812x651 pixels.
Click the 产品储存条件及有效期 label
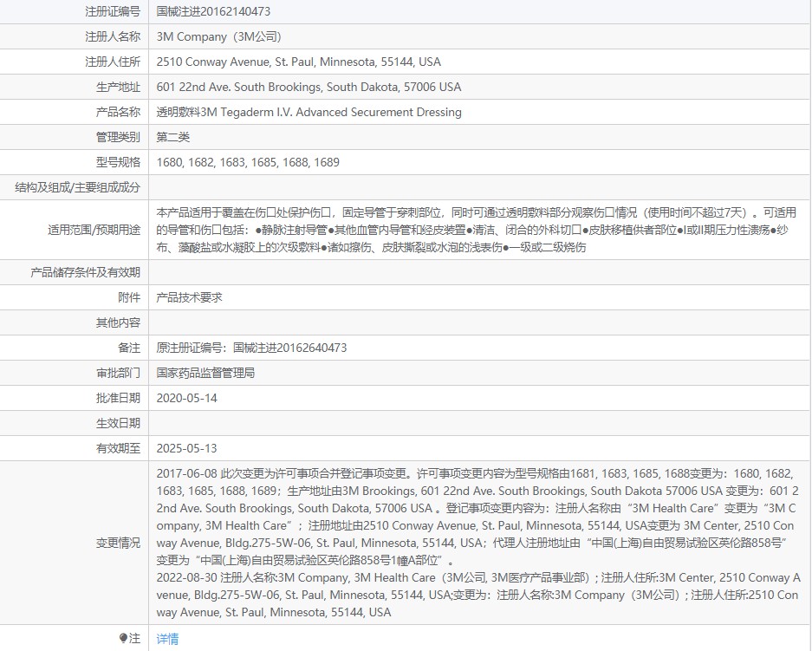[86, 272]
